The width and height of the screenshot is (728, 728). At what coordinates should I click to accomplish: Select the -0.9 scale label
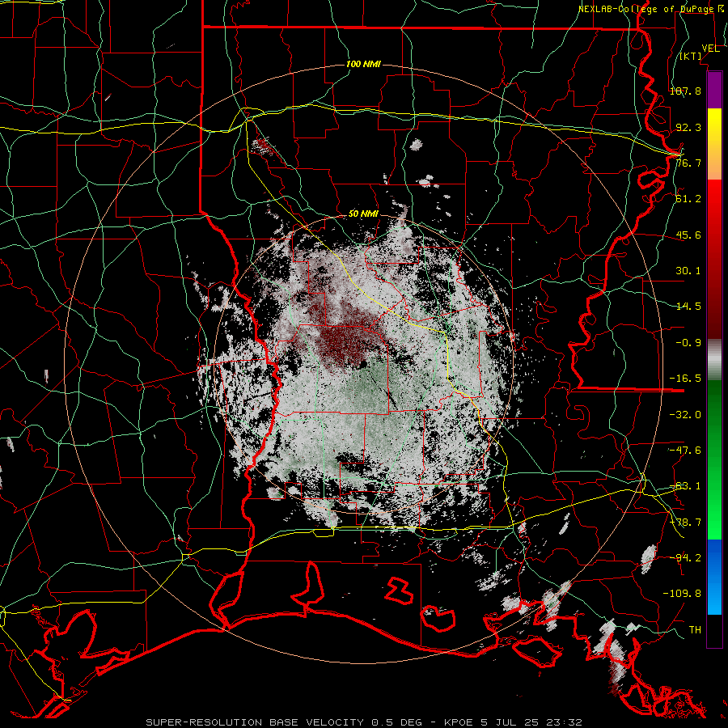tap(688, 343)
